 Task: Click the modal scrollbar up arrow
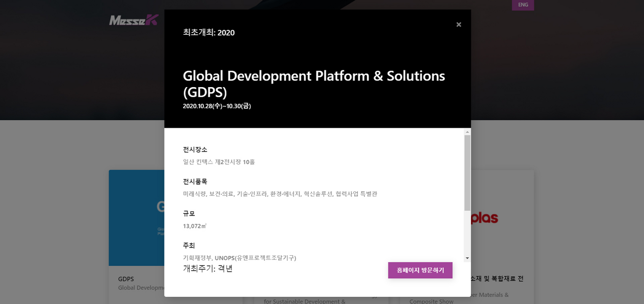tap(467, 132)
